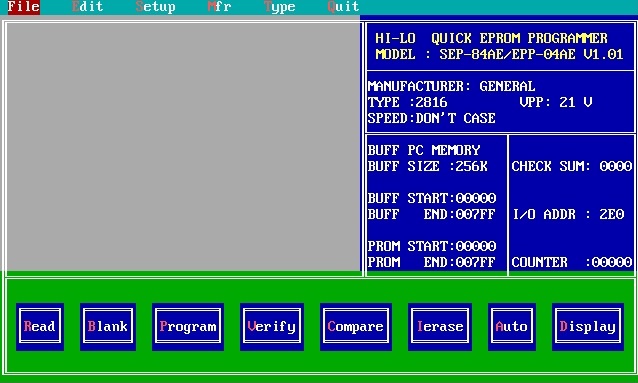Click the Verify button
Viewport: 638px width, 383px height.
(x=272, y=326)
